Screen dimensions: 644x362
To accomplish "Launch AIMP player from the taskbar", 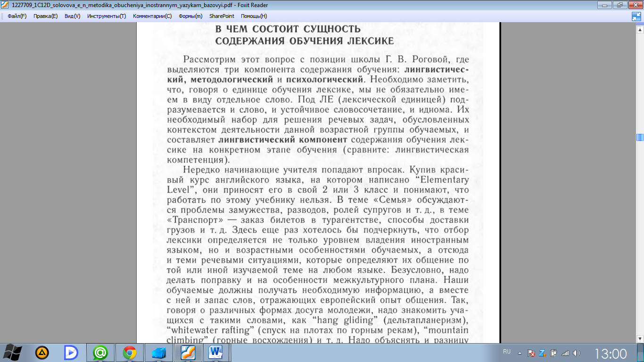I will click(x=42, y=353).
